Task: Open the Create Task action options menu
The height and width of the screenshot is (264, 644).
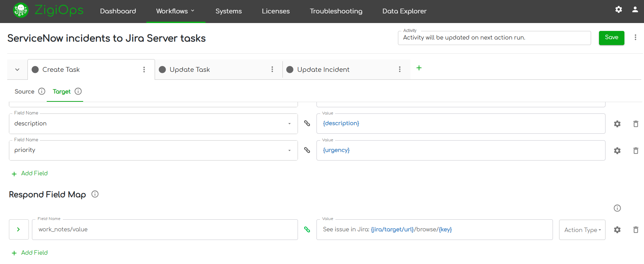Action: 144,69
